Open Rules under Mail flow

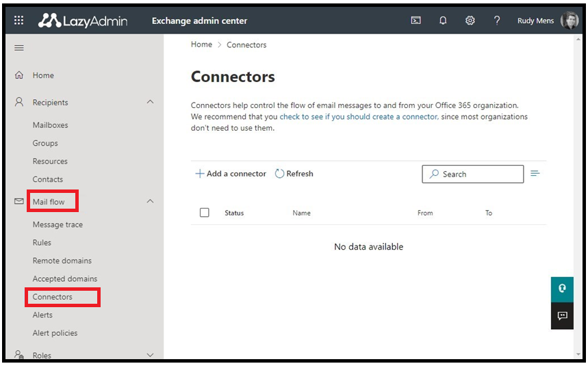click(42, 242)
